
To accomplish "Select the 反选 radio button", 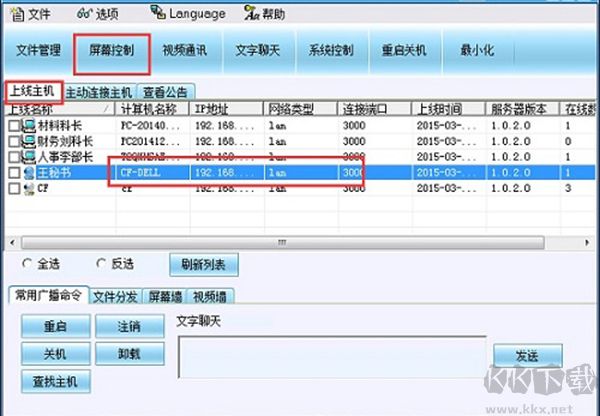I will pyautogui.click(x=101, y=263).
